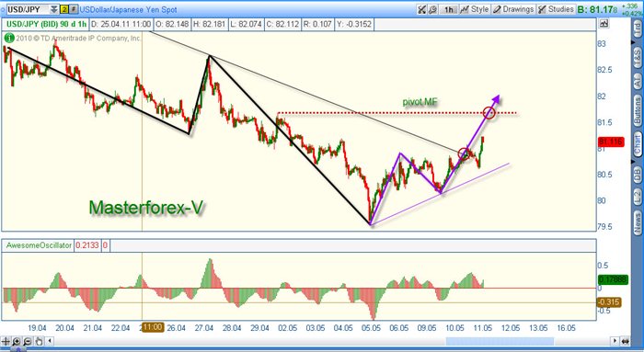This screenshot has height=352, width=644.
Task: Click the gray hash symbol icon
Action: [x=74, y=9]
